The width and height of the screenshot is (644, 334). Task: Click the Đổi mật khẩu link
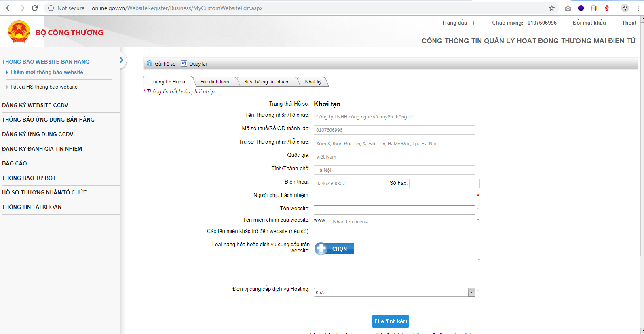[x=589, y=23]
